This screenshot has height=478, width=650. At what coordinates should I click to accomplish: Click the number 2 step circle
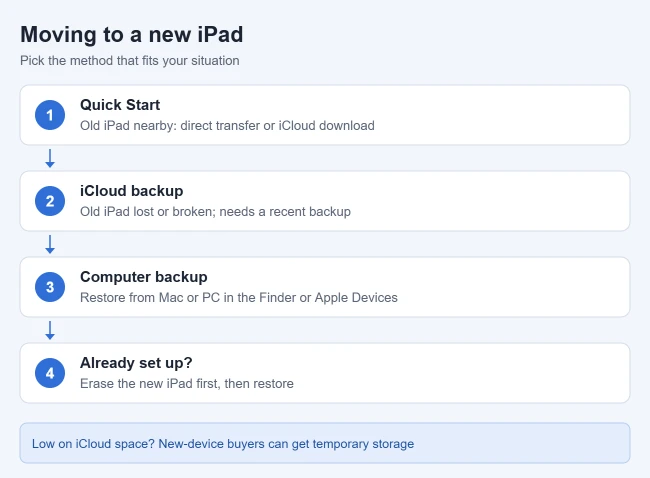50,201
